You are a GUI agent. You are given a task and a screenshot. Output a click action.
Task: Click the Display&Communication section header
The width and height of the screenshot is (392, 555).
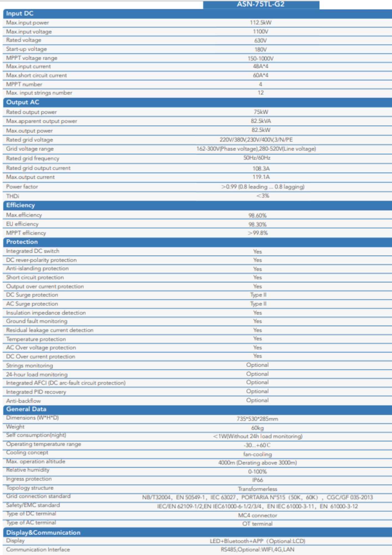(x=43, y=533)
